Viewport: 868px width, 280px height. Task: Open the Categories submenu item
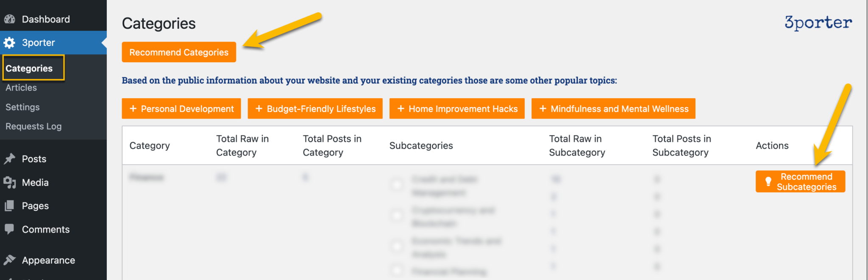point(29,68)
